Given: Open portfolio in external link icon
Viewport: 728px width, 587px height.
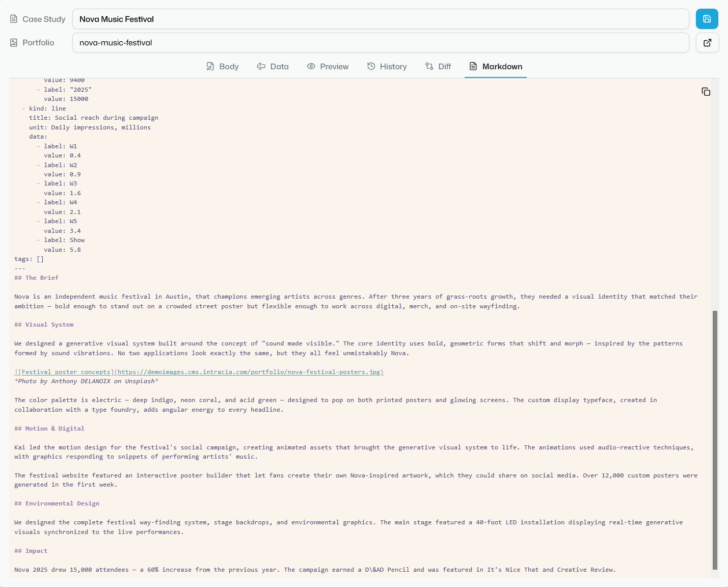Looking at the screenshot, I should [x=707, y=43].
